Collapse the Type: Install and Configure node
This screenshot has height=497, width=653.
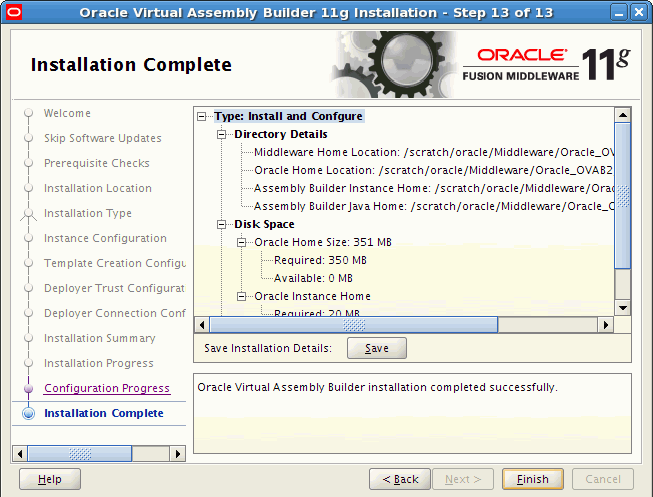pos(202,116)
